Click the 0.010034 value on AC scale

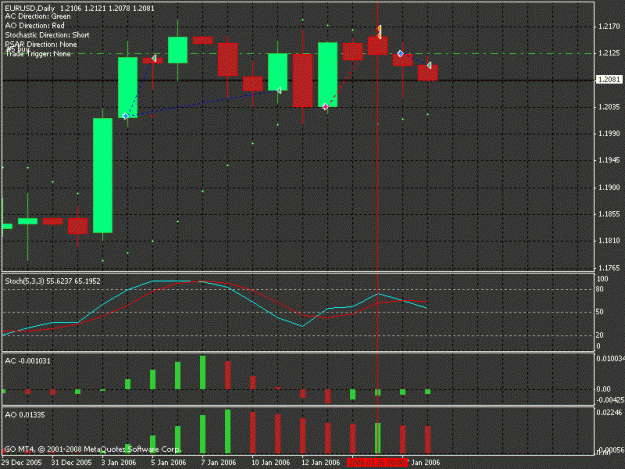[x=610, y=359]
